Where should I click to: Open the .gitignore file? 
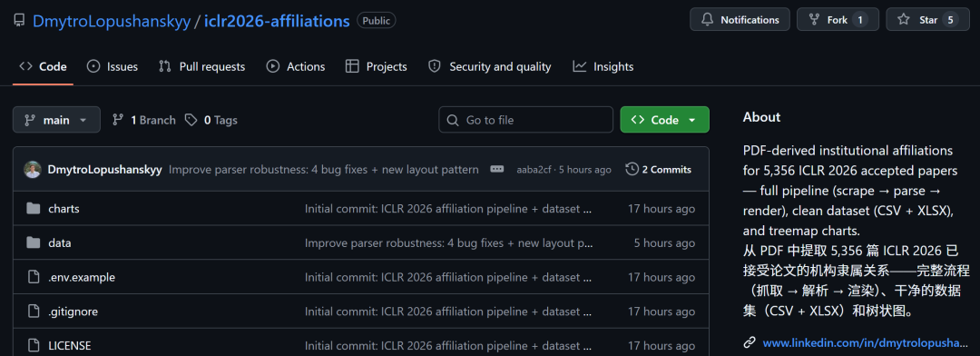point(73,311)
